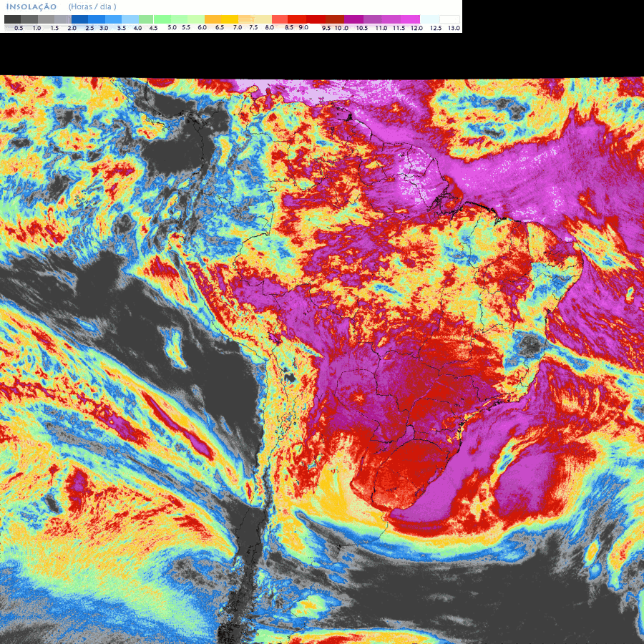Select the 13.0 legend value

pyautogui.click(x=454, y=28)
